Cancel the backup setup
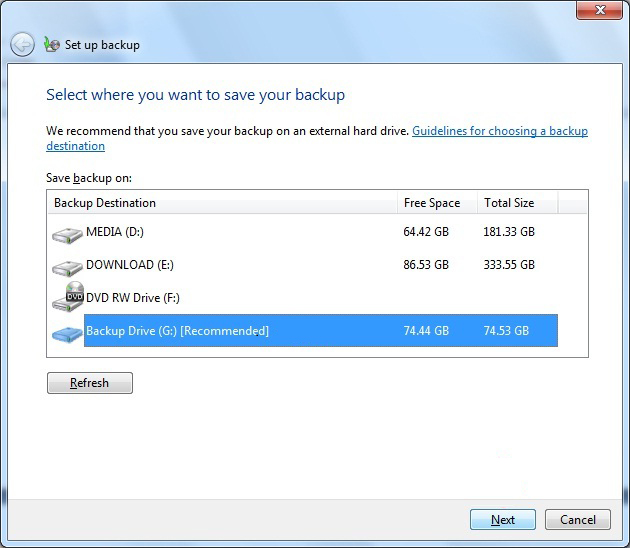Screen dimensions: 630x548 578,520
